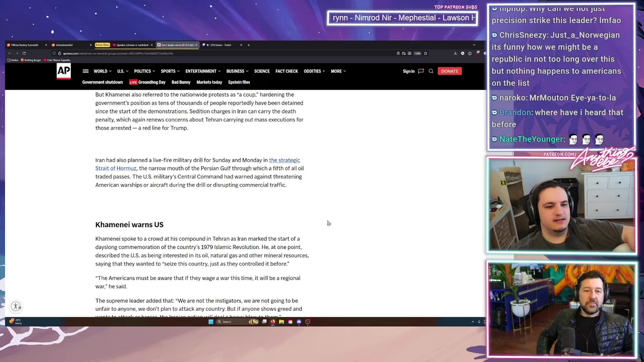Viewport: 644px width, 362px height.
Task: Click the AP logo in site header
Action: pyautogui.click(x=63, y=71)
